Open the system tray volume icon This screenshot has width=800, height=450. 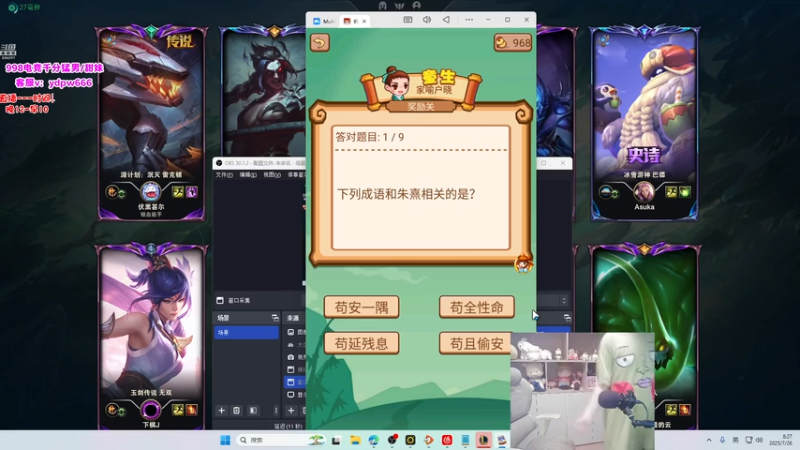click(x=759, y=440)
